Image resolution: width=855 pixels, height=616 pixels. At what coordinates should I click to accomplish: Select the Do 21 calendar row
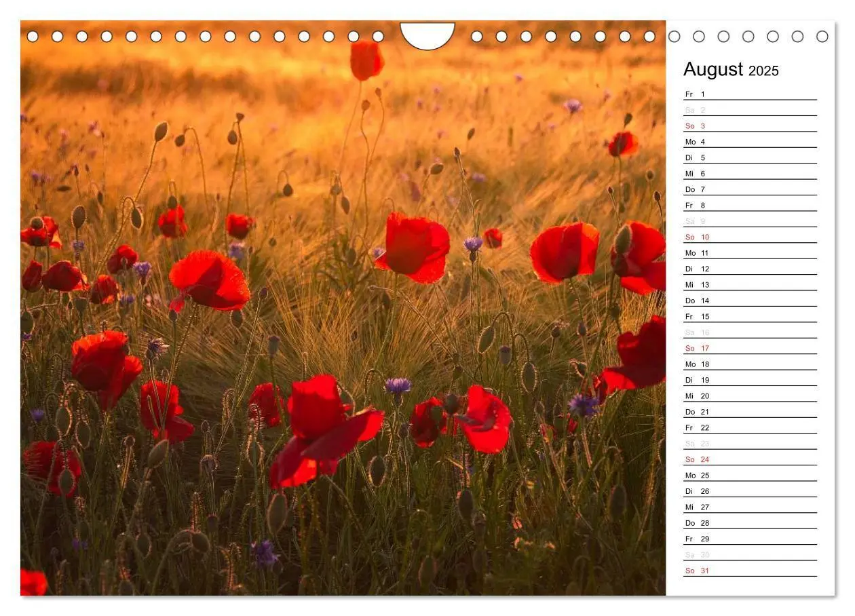[x=750, y=411]
